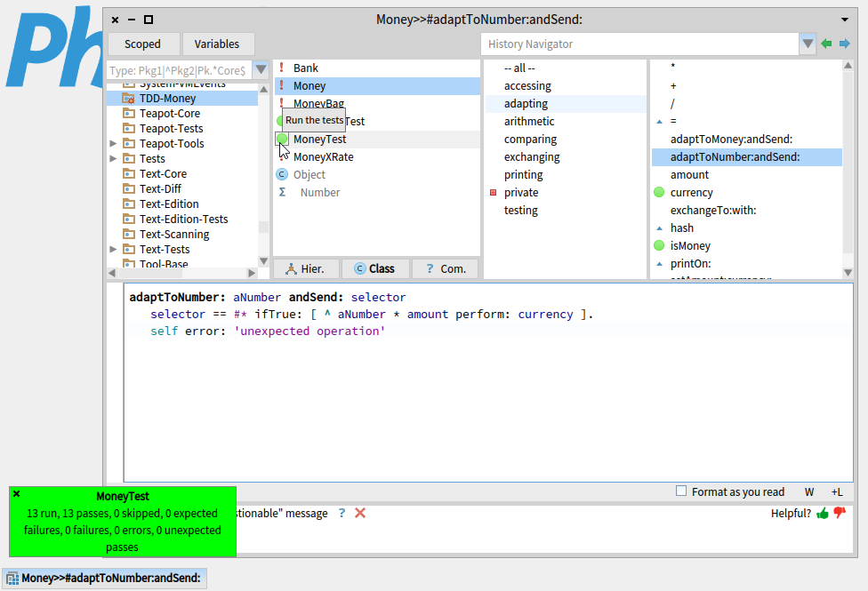Image resolution: width=868 pixels, height=591 pixels.
Task: Select the exchanging protocol
Action: pos(566,156)
